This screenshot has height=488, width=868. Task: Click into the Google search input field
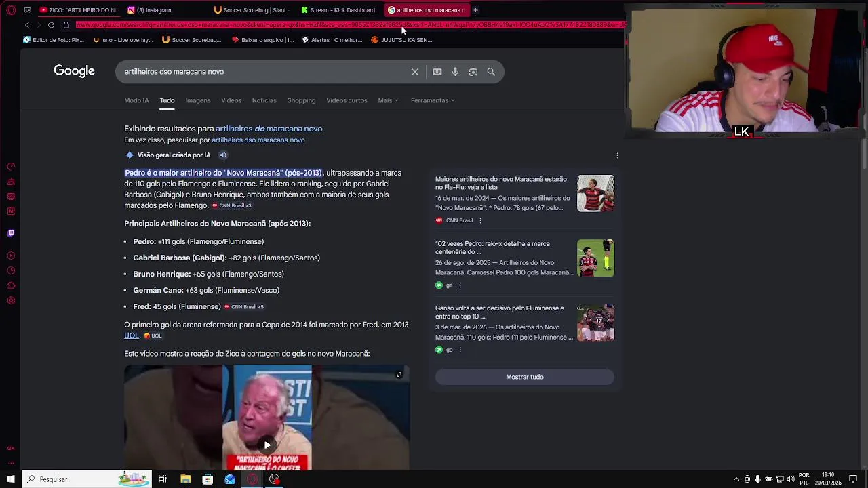(x=264, y=72)
